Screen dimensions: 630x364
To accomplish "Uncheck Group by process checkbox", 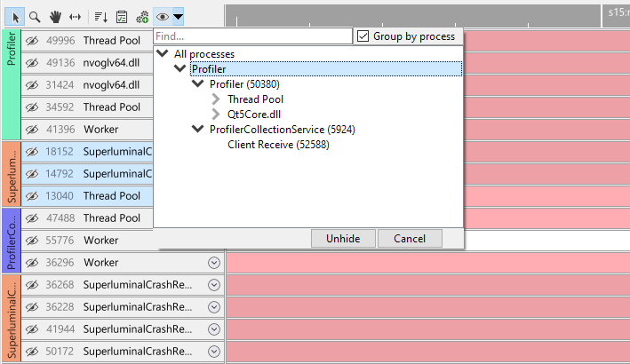I will pos(363,36).
